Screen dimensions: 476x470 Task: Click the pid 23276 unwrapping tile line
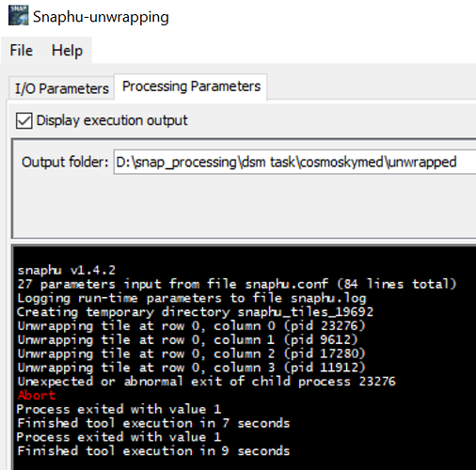click(191, 326)
